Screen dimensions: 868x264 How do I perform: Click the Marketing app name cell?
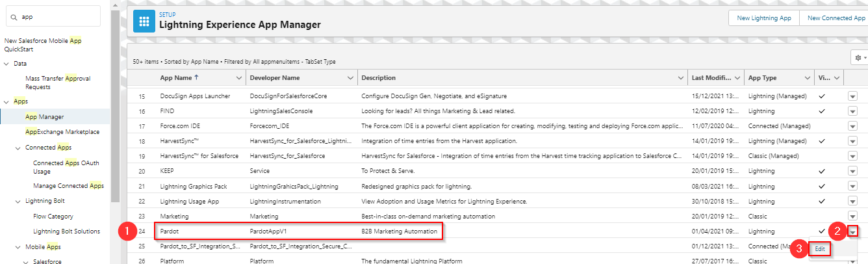(175, 216)
